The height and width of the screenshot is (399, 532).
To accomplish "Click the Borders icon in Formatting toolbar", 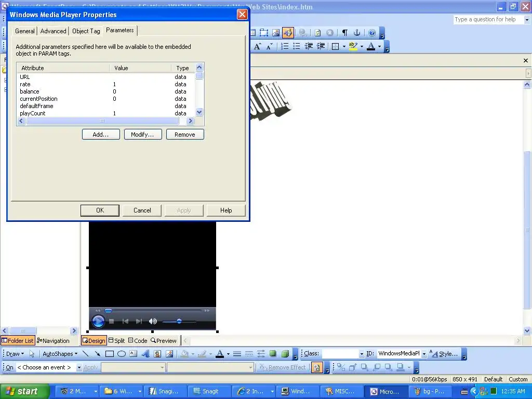I will [335, 46].
